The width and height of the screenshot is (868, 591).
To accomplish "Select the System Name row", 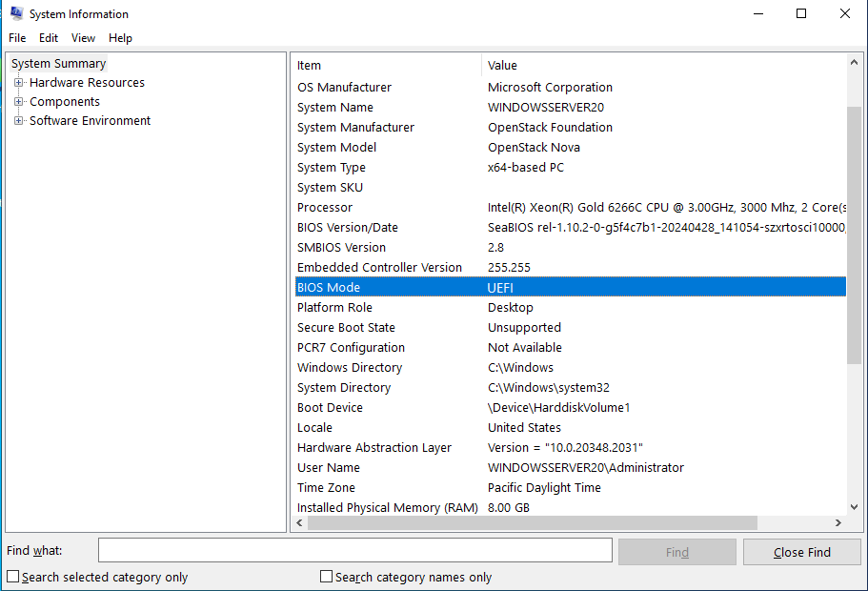I will (570, 108).
